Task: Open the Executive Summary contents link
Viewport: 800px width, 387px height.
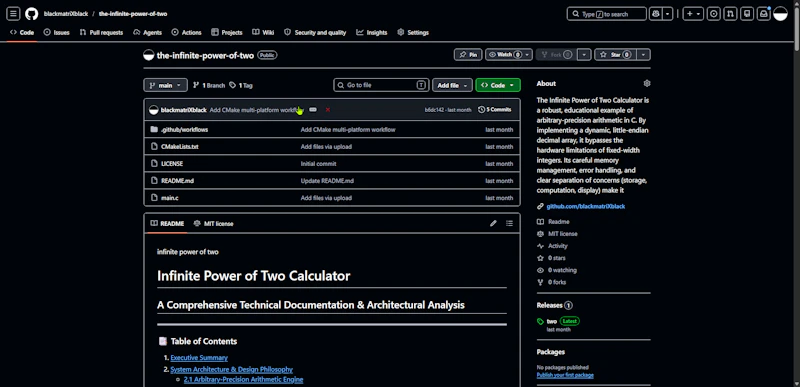Action: click(x=199, y=357)
